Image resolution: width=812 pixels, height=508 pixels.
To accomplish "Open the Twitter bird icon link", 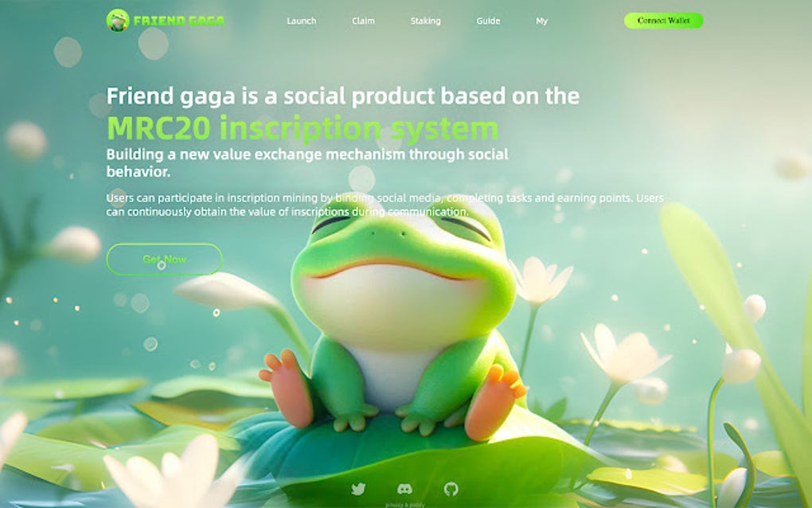I will click(358, 488).
